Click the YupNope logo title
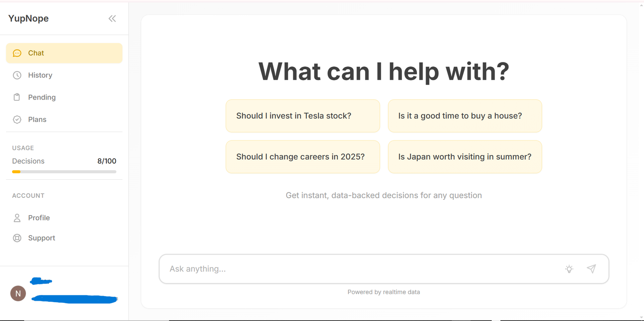 click(28, 19)
